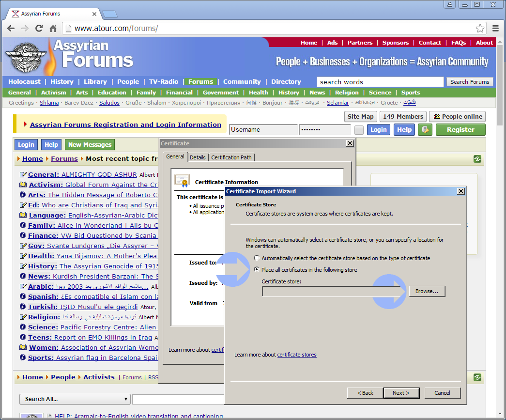Open the People online button
The image size is (506, 420).
pos(458,117)
